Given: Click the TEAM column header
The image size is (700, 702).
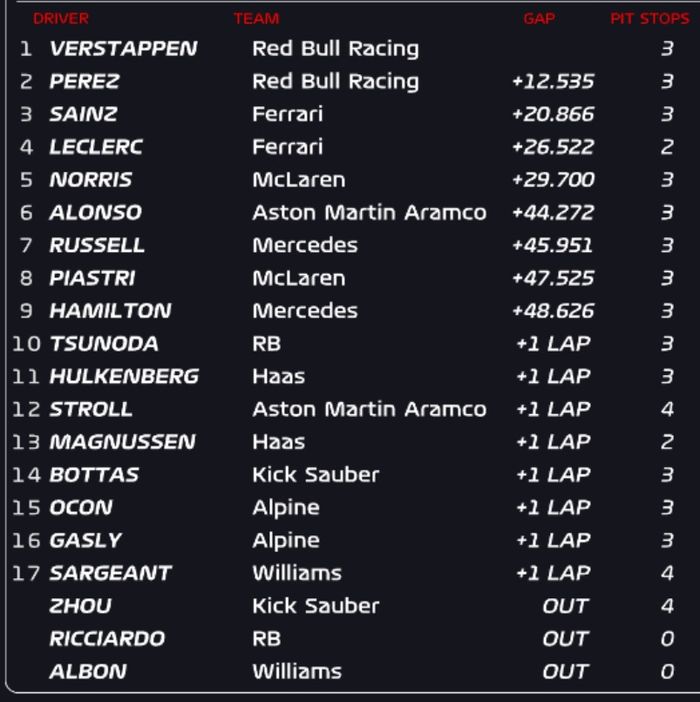Looking at the screenshot, I should click(256, 19).
